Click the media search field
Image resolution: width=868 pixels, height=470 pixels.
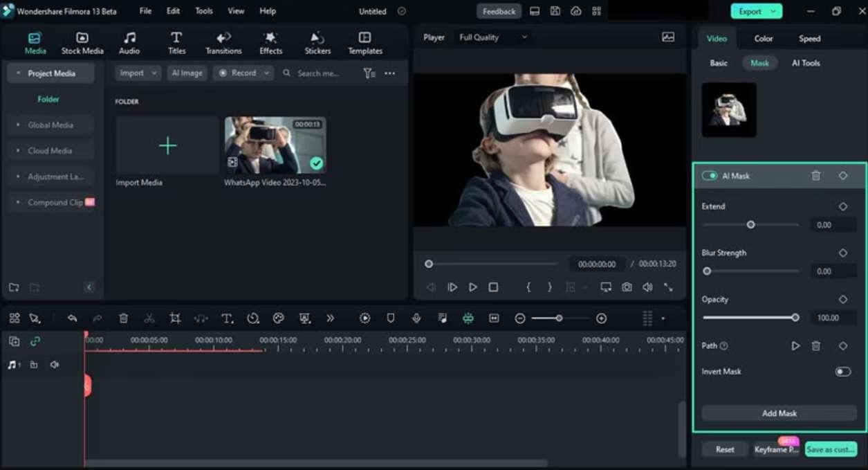(x=318, y=73)
